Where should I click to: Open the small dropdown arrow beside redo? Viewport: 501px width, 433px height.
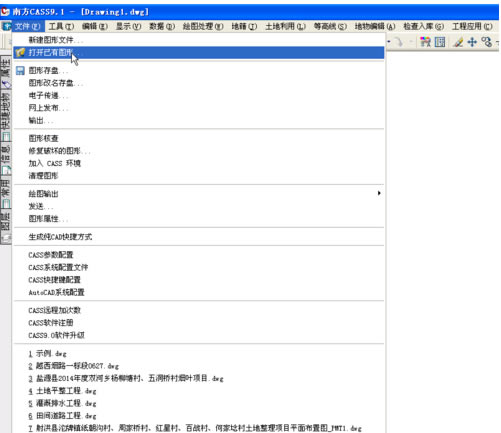click(x=411, y=42)
